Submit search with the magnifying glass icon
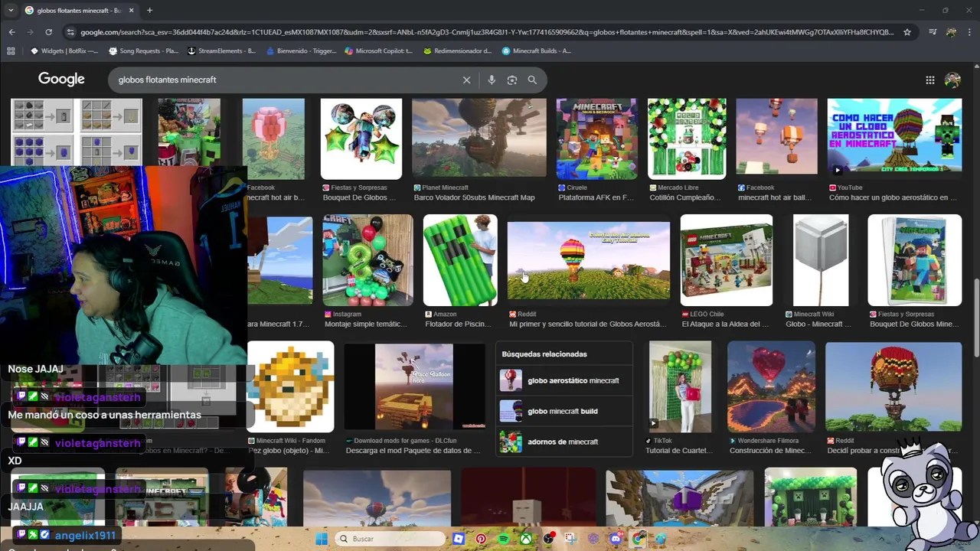 [x=532, y=80]
